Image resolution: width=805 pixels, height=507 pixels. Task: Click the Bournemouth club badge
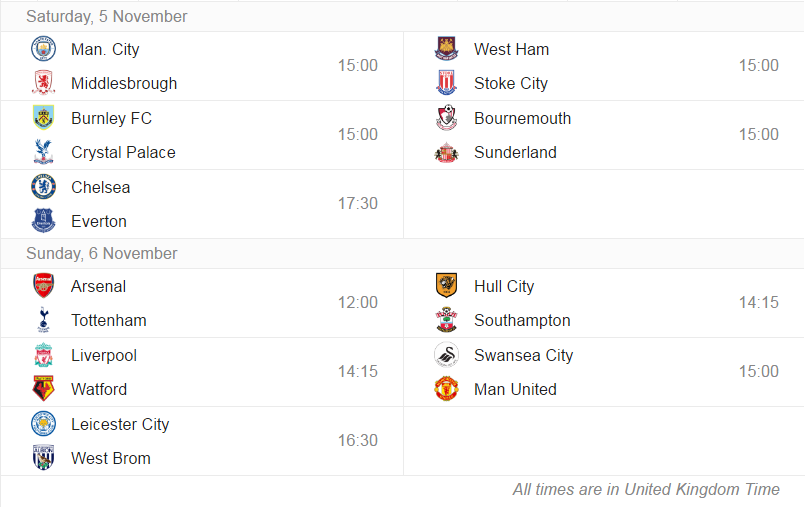[447, 118]
